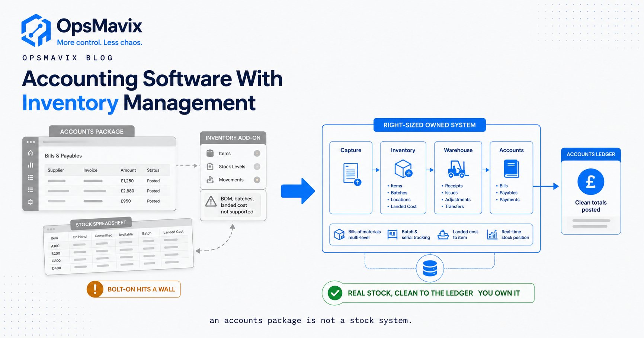Image resolution: width=644 pixels, height=338 pixels.
Task: Click the 'Invoice' column header
Action: [x=90, y=170]
